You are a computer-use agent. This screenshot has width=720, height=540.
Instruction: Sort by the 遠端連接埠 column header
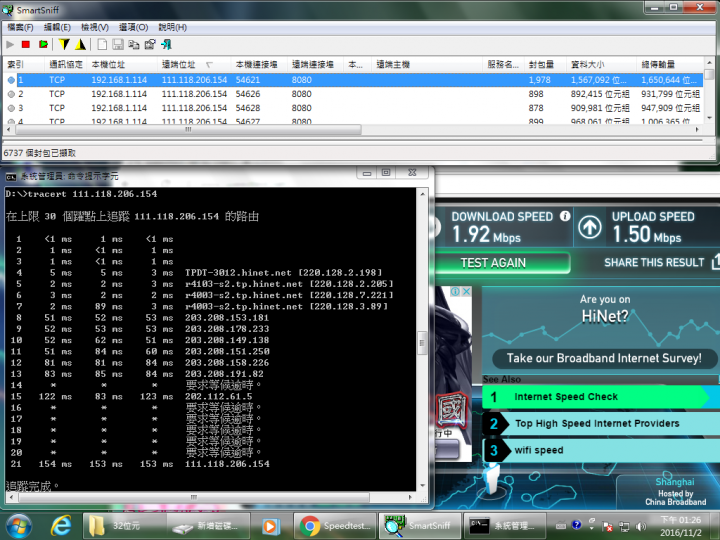315,64
